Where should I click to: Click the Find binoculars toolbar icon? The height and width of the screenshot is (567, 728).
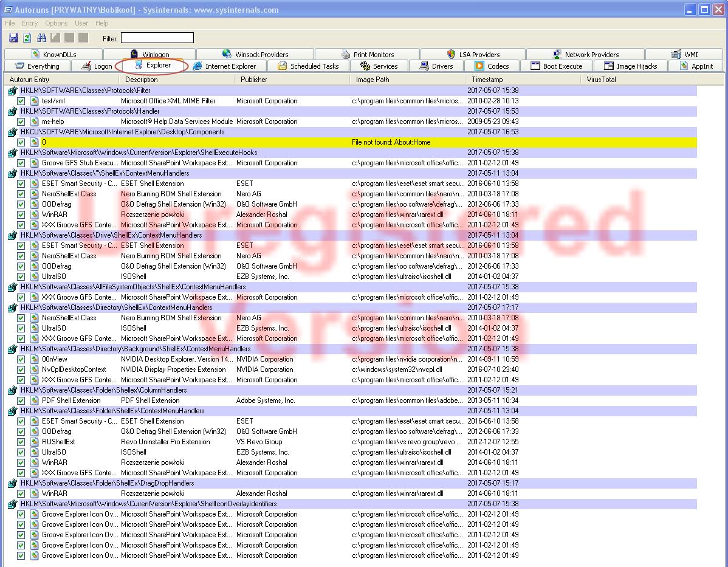click(42, 38)
